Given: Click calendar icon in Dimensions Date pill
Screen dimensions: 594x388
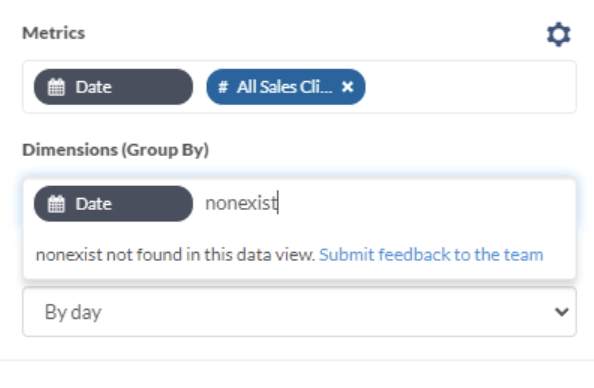Looking at the screenshot, I should coord(56,204).
